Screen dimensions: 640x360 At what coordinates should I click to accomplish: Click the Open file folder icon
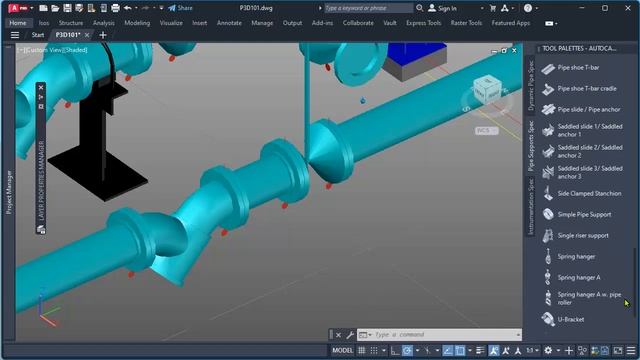pyautogui.click(x=55, y=8)
